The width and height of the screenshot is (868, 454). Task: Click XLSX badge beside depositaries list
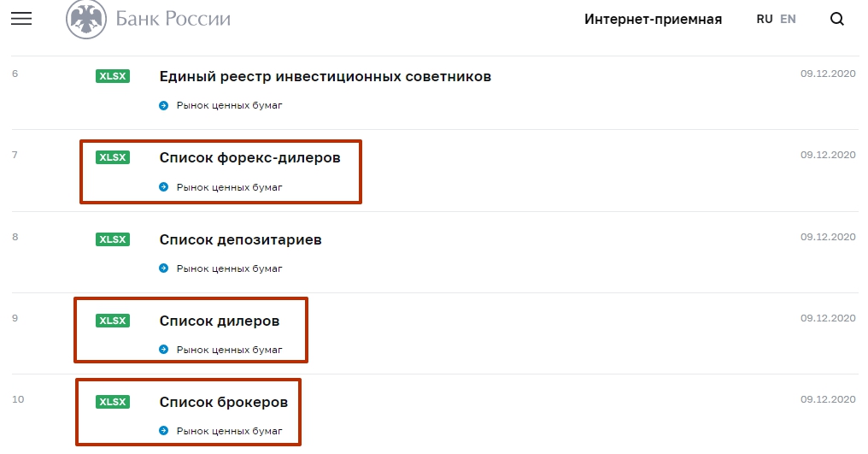point(112,239)
